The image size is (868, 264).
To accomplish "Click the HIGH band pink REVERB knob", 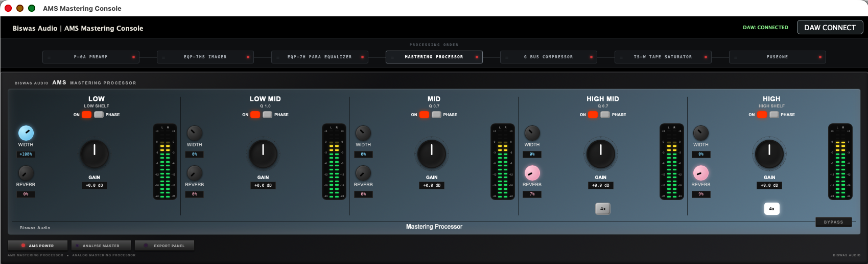I will (x=701, y=173).
